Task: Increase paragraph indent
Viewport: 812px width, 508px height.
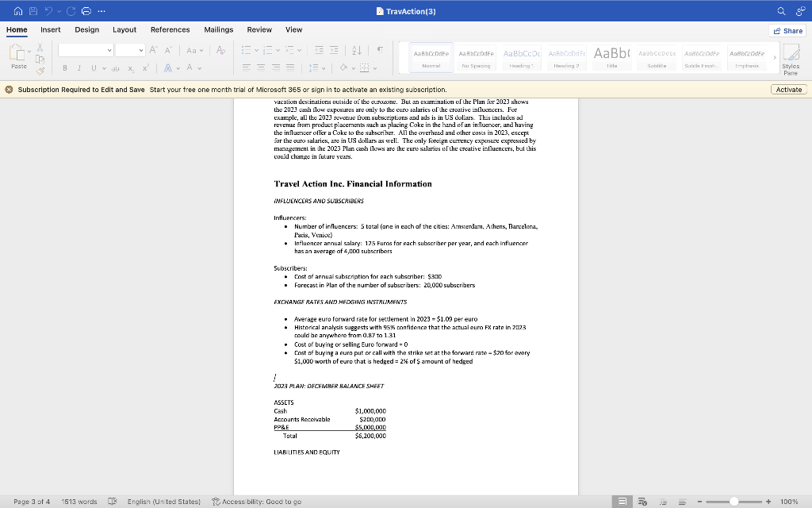Action: coord(334,50)
